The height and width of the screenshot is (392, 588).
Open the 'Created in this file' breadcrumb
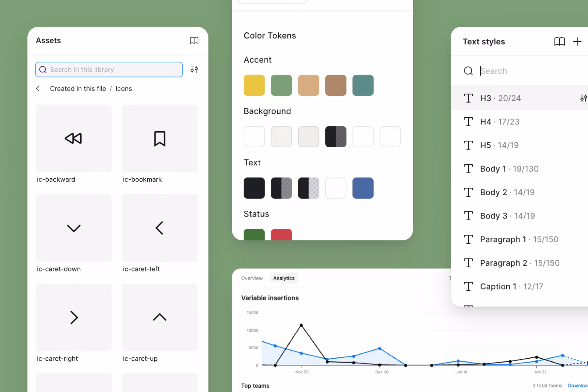pos(78,89)
